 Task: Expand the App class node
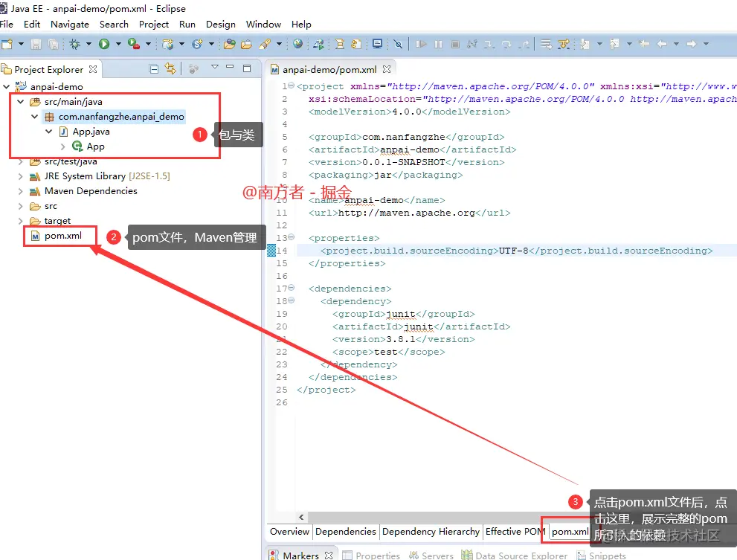coord(62,147)
